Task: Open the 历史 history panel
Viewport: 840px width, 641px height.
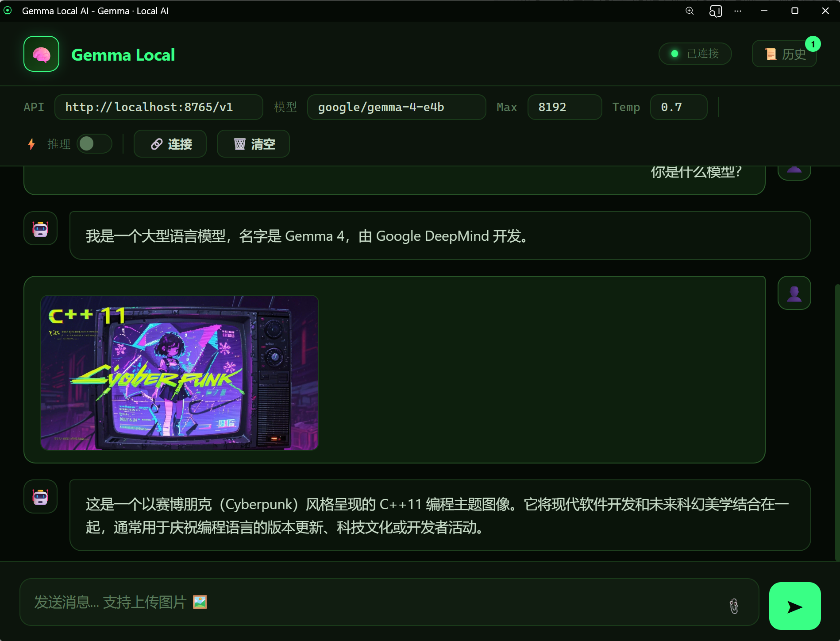Action: tap(784, 54)
